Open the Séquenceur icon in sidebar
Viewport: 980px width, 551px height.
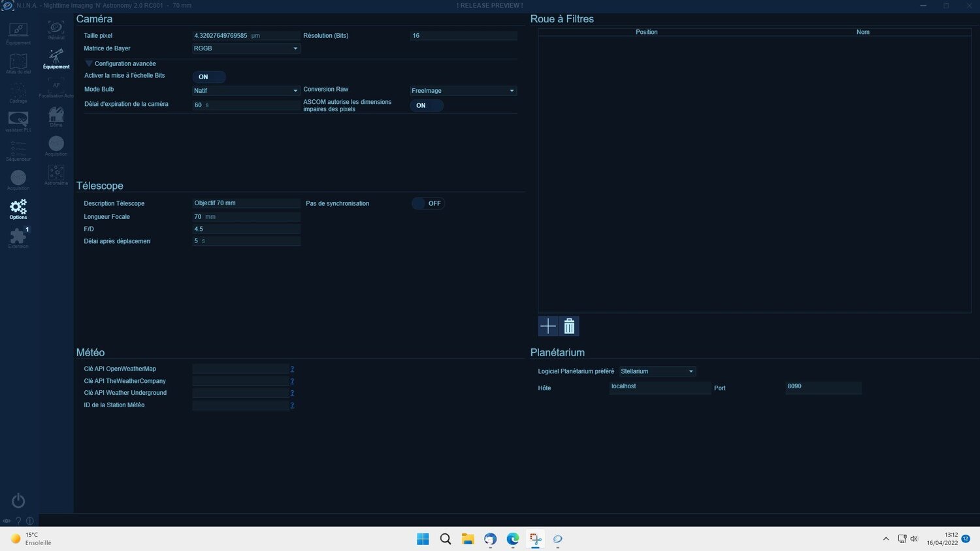[x=18, y=150]
